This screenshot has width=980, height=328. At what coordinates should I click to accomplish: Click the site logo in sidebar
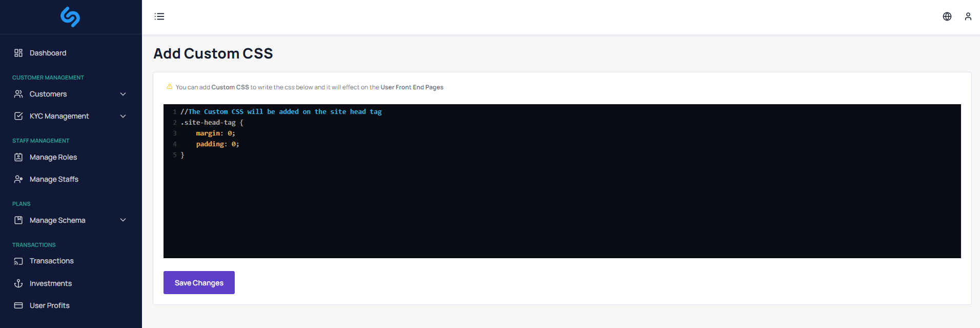click(70, 17)
